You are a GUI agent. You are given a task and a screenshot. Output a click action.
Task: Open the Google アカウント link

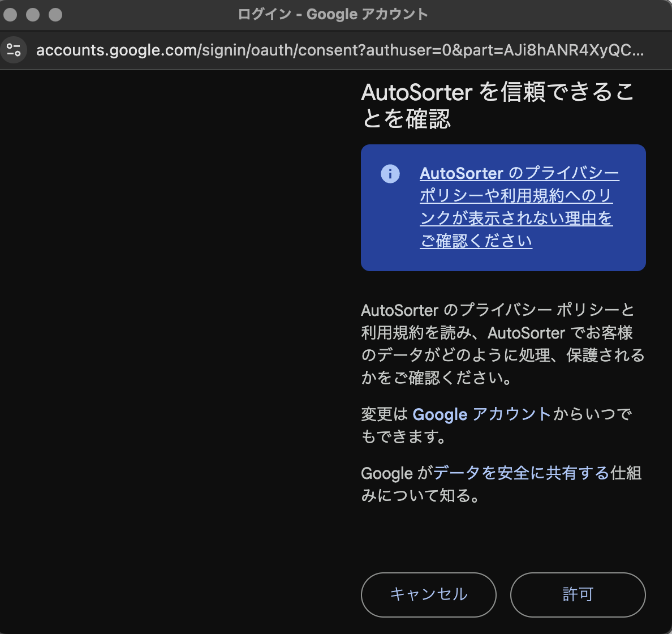(x=481, y=414)
